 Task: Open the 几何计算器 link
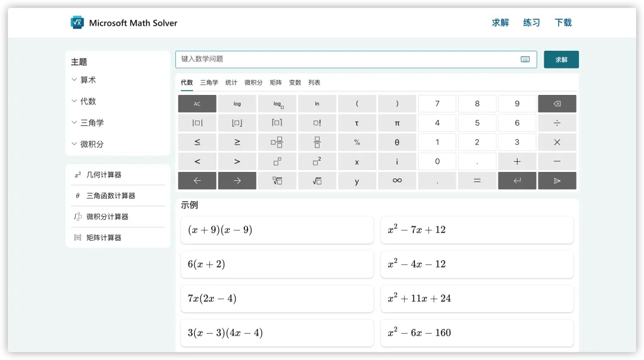[x=104, y=175]
